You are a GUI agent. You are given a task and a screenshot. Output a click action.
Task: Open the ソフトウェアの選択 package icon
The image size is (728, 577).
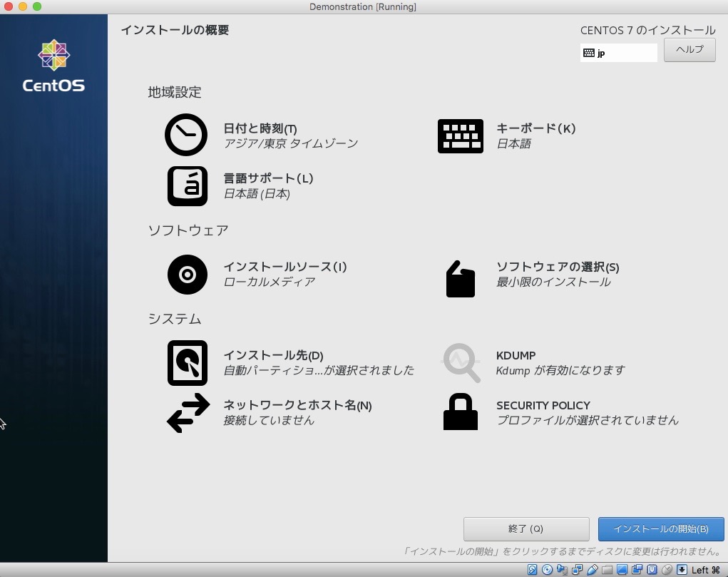(460, 279)
